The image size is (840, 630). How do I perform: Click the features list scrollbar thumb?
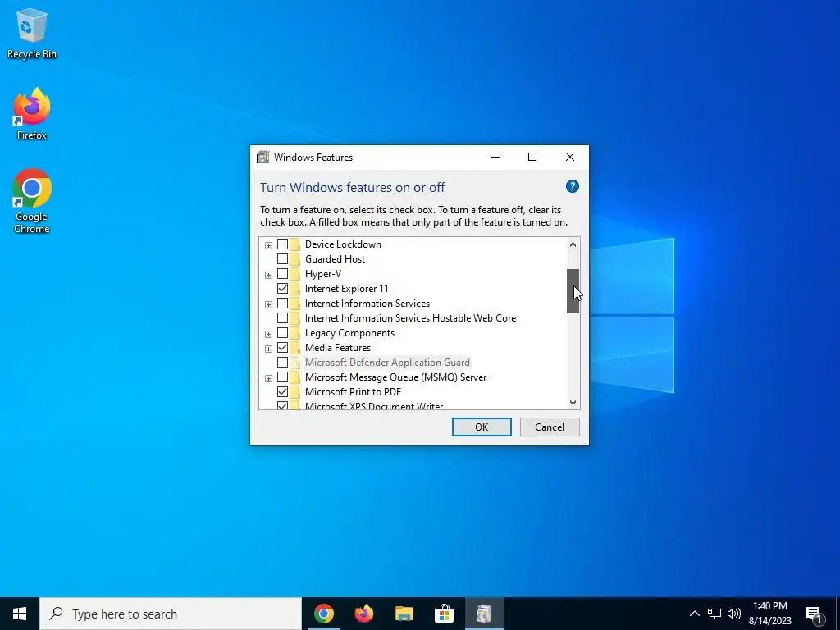coord(573,291)
